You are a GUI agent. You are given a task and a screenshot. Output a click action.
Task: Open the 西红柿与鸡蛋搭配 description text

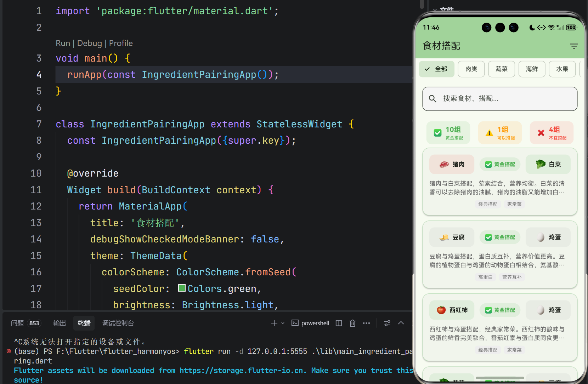[497, 333]
